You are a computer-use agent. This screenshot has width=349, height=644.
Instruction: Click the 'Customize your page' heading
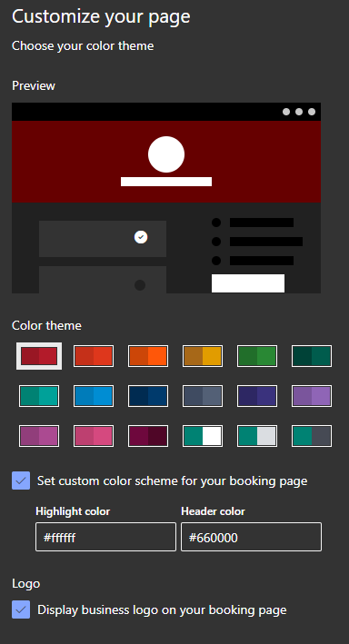(x=101, y=16)
